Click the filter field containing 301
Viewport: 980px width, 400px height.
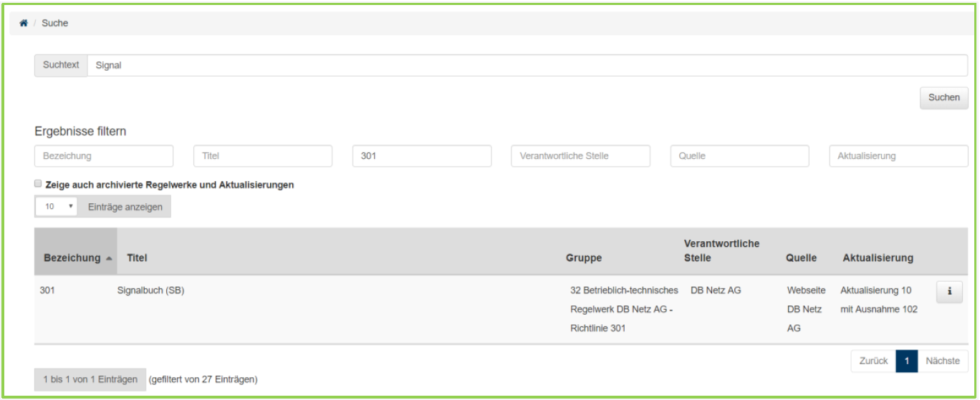click(x=422, y=156)
